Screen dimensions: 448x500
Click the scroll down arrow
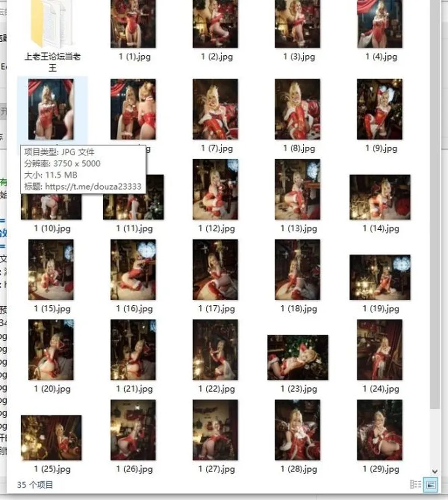[x=434, y=471]
